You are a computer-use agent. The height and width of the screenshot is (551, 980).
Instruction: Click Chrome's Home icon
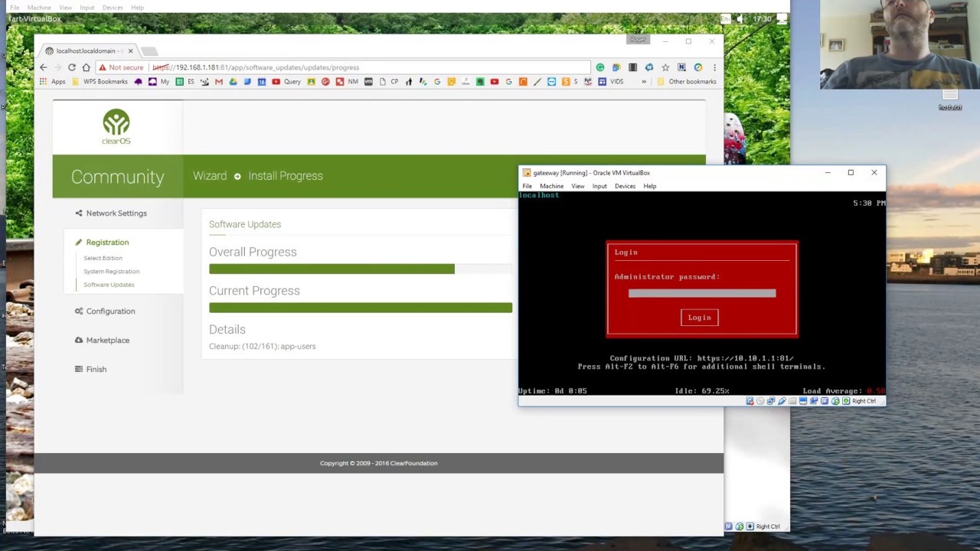(86, 67)
